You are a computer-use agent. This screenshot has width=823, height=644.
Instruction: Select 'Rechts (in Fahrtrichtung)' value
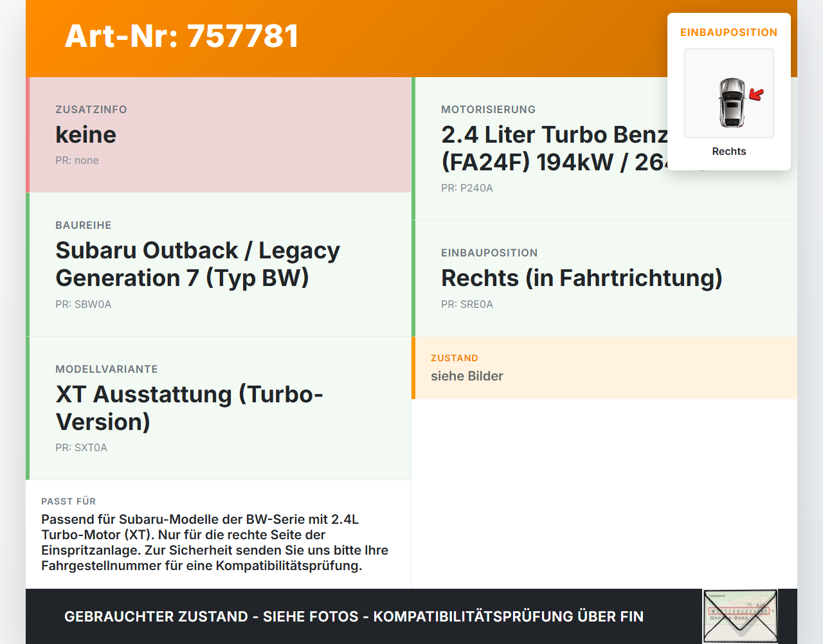tap(582, 278)
